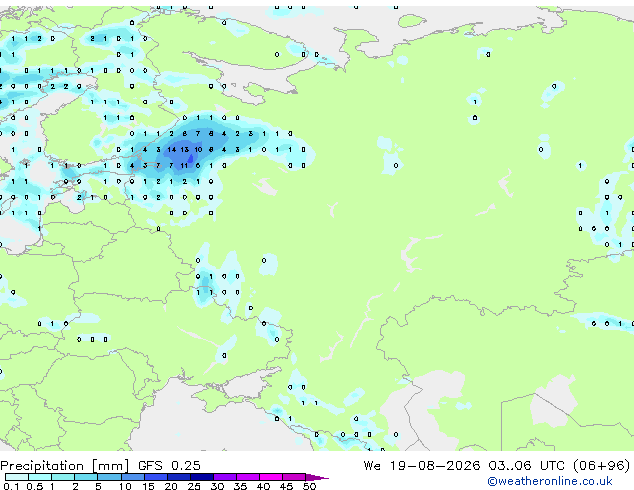Click the '35' legend scale label
This screenshot has width=634, height=490.
[240, 486]
